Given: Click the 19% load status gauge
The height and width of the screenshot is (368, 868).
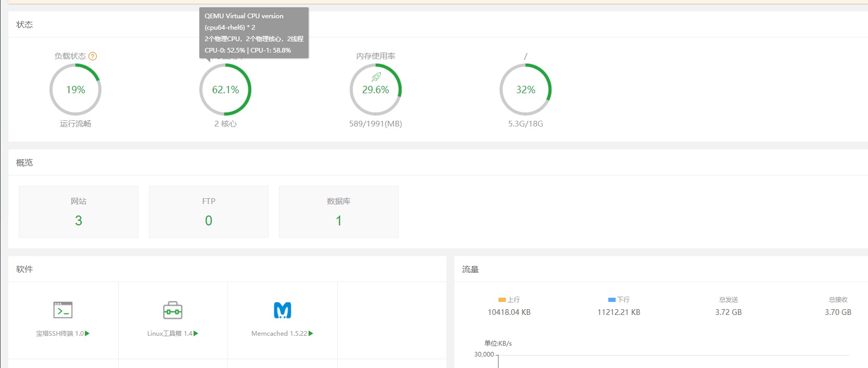Looking at the screenshot, I should tap(75, 90).
